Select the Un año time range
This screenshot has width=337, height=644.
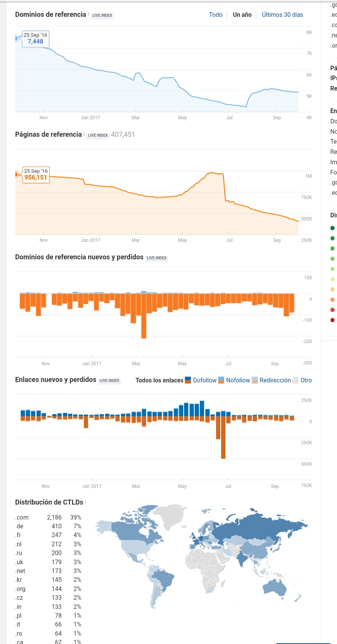[x=242, y=15]
